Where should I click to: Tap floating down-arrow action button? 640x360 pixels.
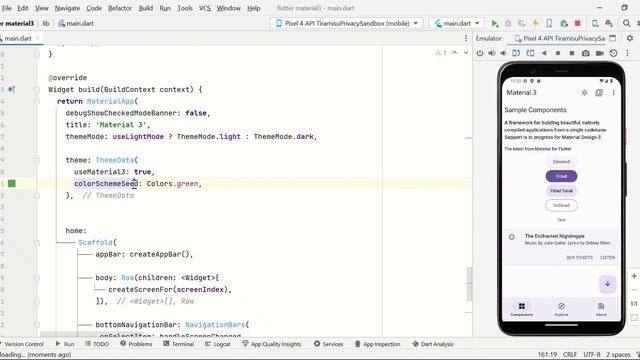click(x=607, y=284)
